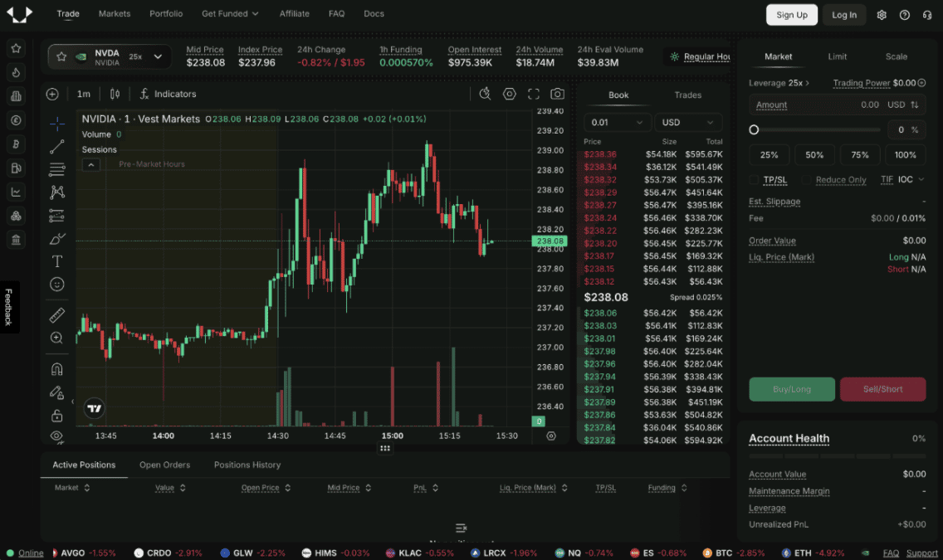The width and height of the screenshot is (943, 560).
Task: Open the Indicators menu
Action: (x=168, y=94)
